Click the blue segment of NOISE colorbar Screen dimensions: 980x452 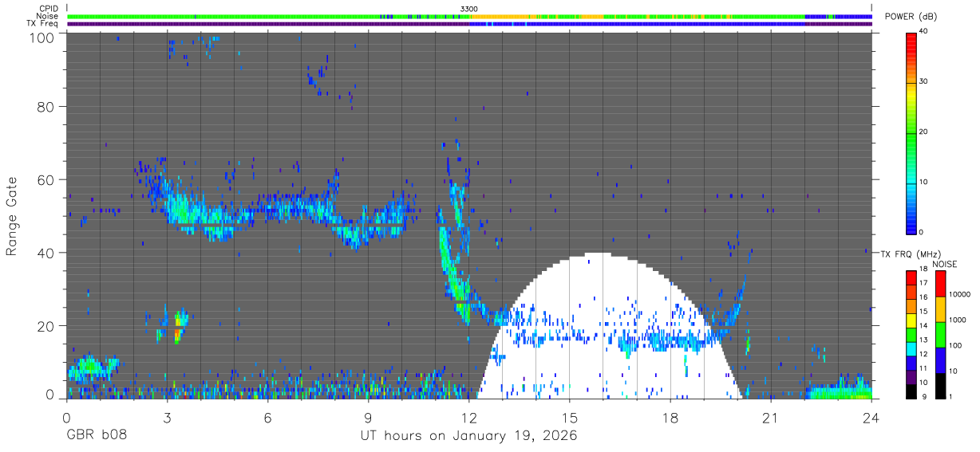(x=940, y=359)
